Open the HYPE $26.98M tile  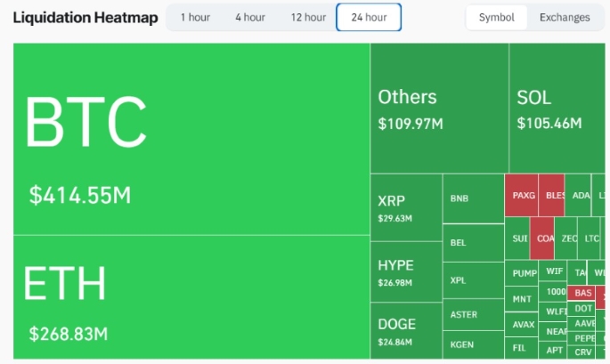(406, 273)
